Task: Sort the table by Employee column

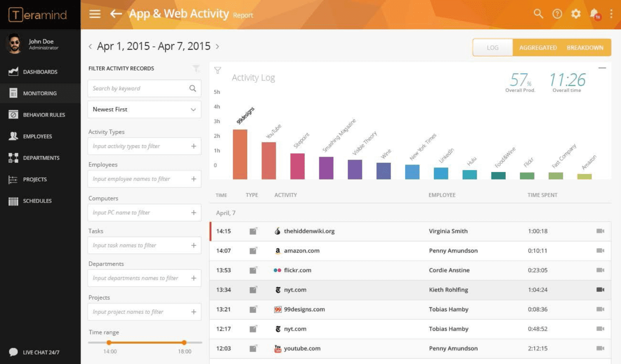Action: point(442,195)
